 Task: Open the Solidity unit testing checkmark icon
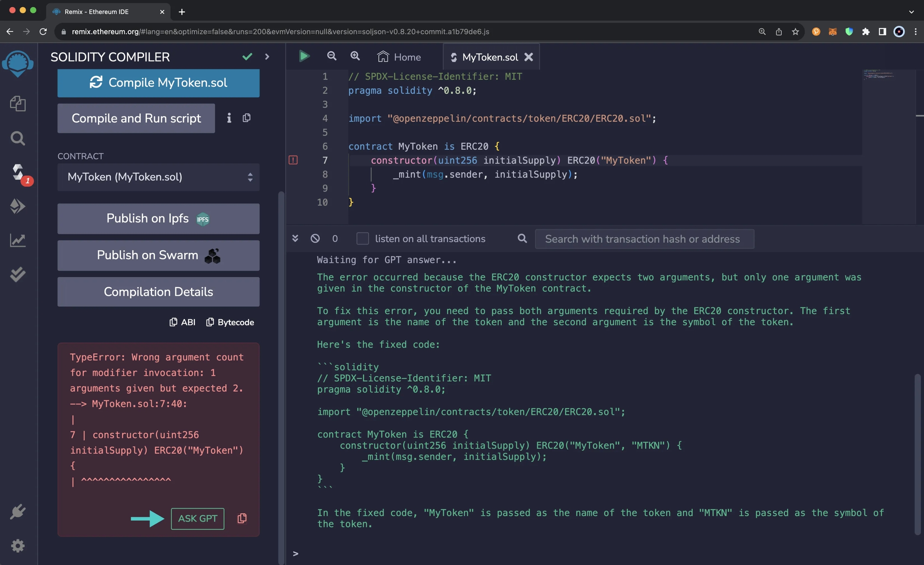18,275
